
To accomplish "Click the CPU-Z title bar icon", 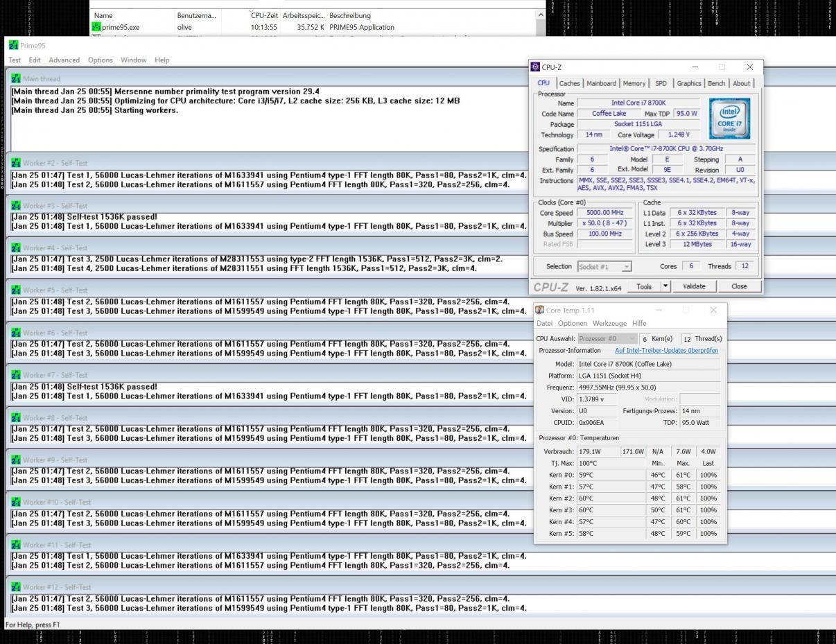I will pos(535,67).
